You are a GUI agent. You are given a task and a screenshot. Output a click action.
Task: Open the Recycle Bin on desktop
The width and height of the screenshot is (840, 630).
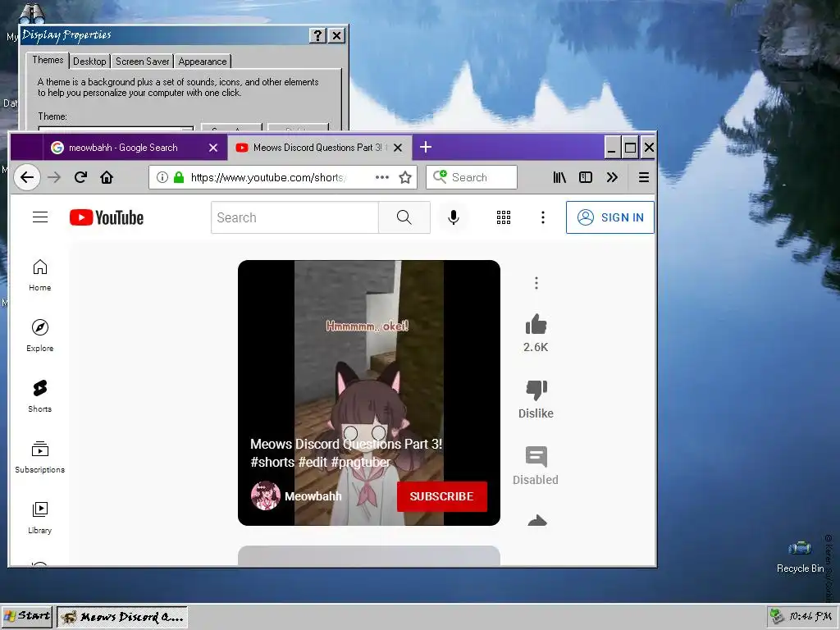800,557
